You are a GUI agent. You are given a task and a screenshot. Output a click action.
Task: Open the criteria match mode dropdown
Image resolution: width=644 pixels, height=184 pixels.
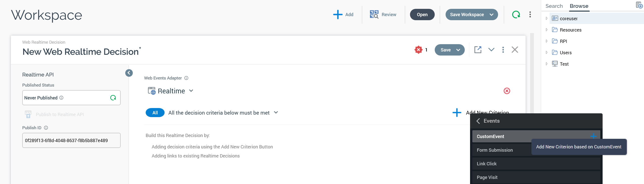(x=276, y=113)
